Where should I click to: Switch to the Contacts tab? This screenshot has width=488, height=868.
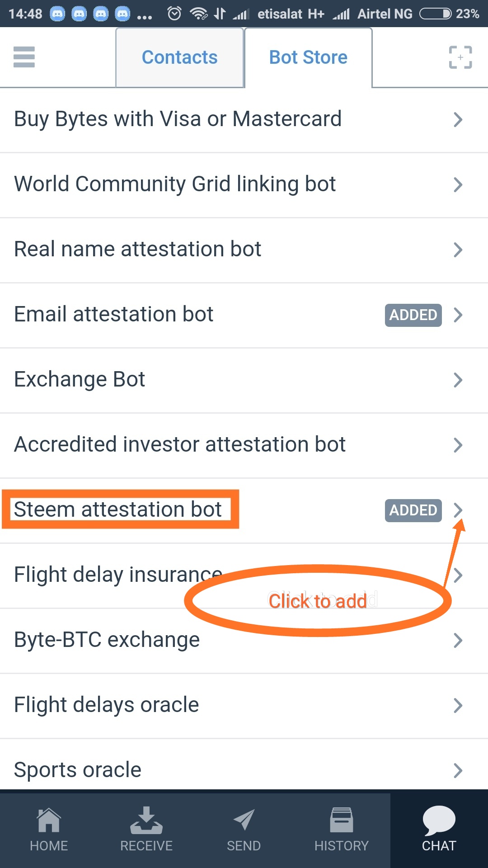[179, 57]
